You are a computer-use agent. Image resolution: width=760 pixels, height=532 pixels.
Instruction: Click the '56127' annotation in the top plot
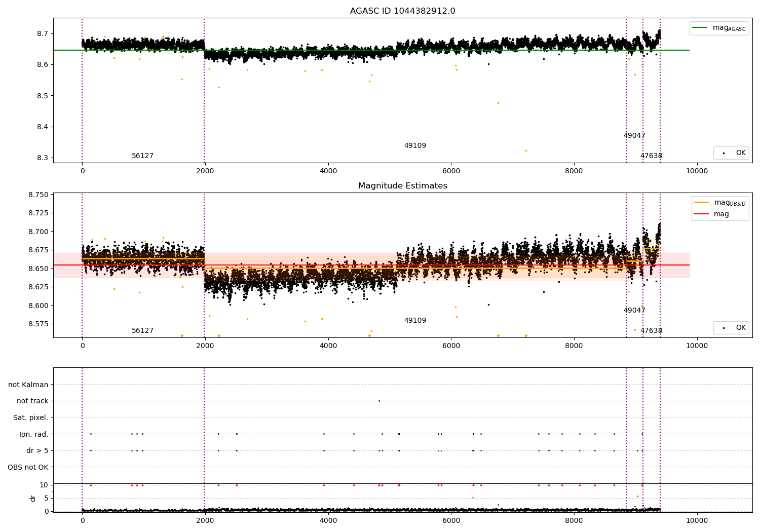tap(142, 156)
